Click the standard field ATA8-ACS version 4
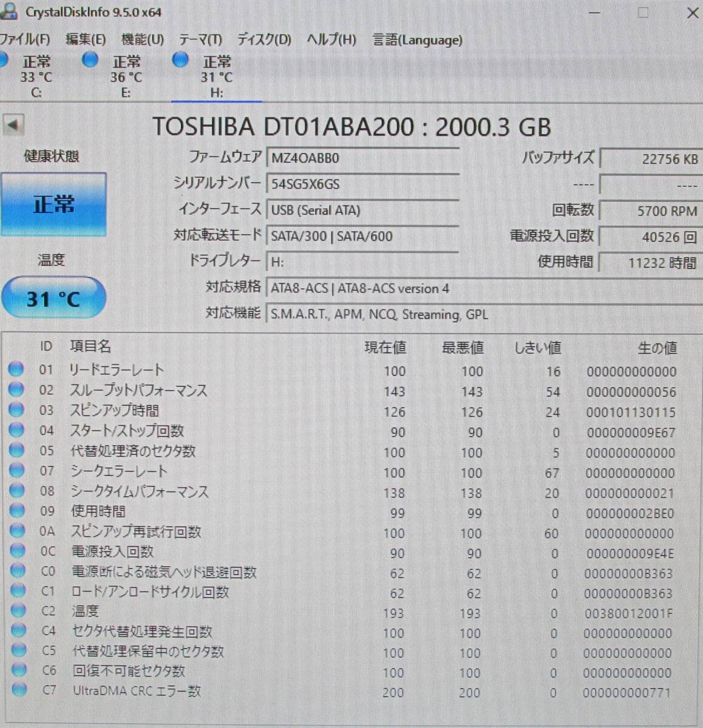This screenshot has width=703, height=728. 484,288
